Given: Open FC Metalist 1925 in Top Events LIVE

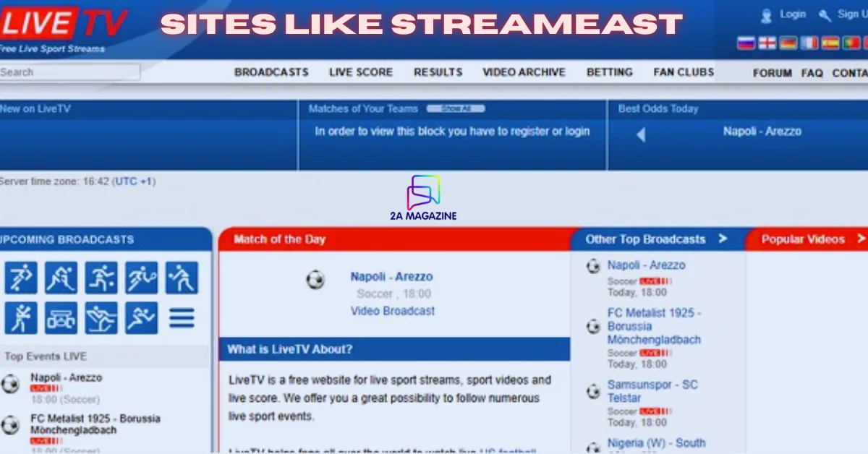Looking at the screenshot, I should (95, 424).
